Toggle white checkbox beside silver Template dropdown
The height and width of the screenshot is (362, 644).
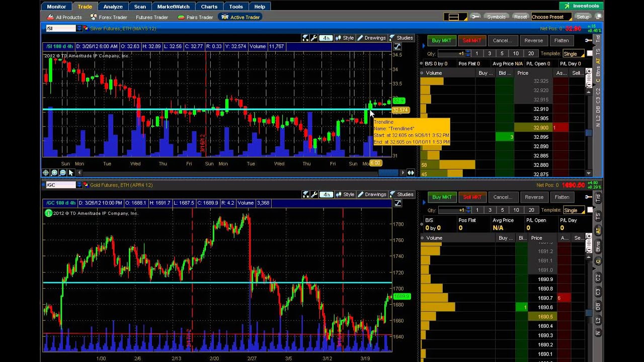click(x=590, y=53)
